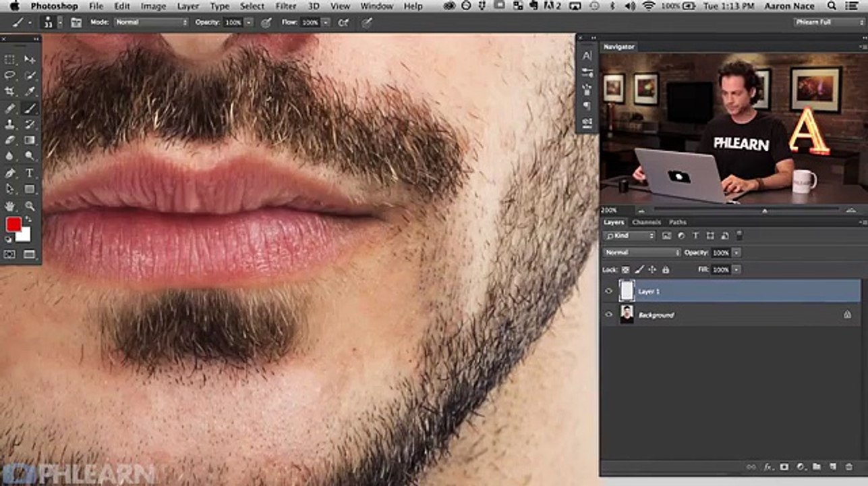Select the Brush tool in the tools panel

coord(30,108)
